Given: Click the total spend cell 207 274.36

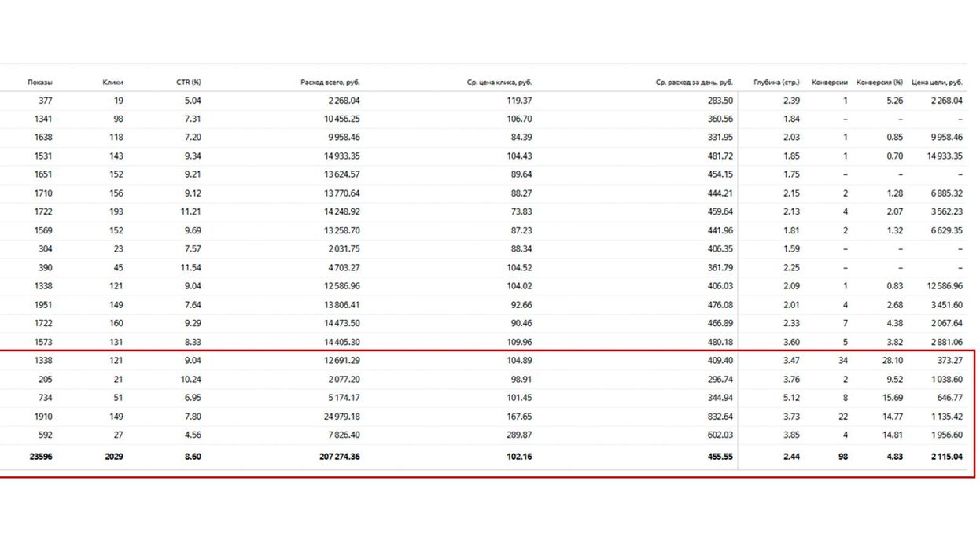Looking at the screenshot, I should [x=334, y=456].
